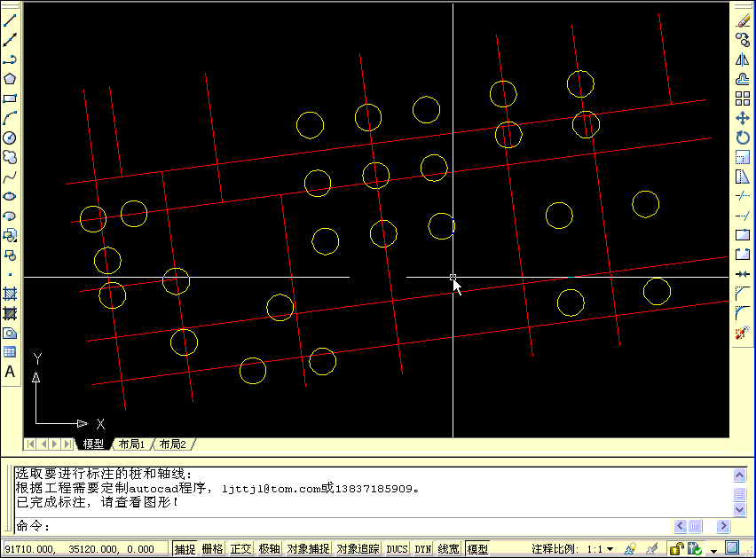This screenshot has width=756, height=558.
Task: Switch to the 布局2 tab
Action: tap(173, 444)
